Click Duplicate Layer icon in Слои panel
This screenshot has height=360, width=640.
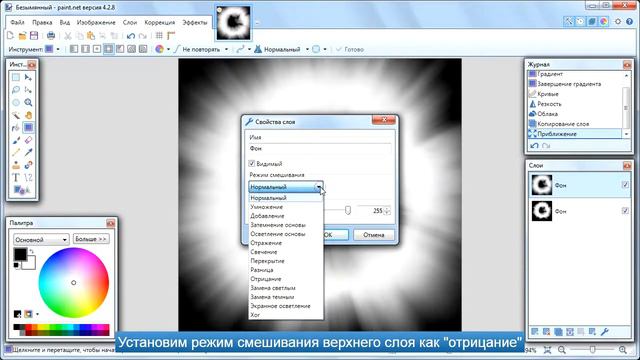tap(558, 332)
